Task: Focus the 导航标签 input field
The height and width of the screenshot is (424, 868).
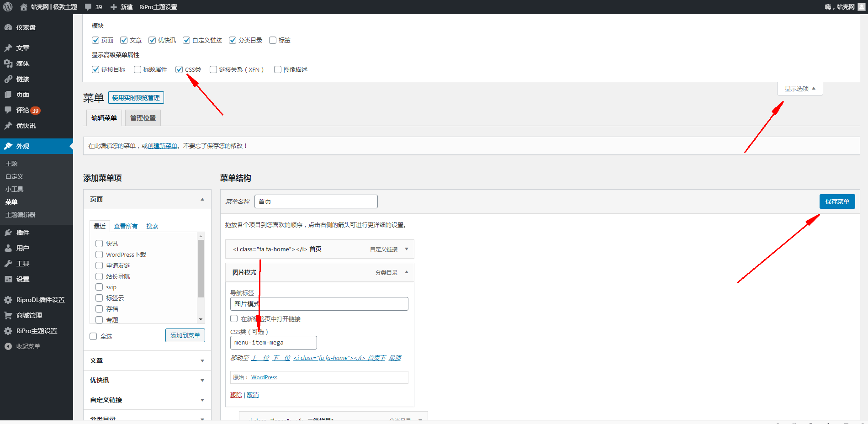Action: tap(319, 304)
